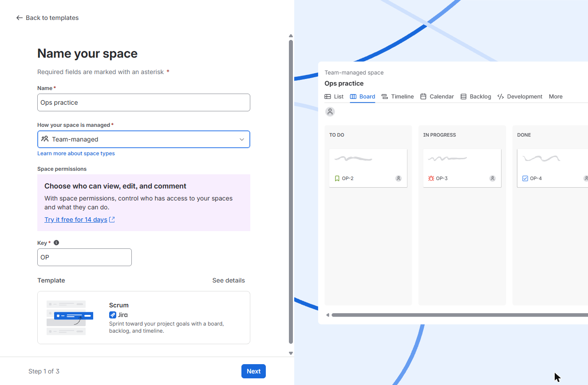Click the scroll up arrow of form
This screenshot has width=588, height=385.
click(x=291, y=36)
